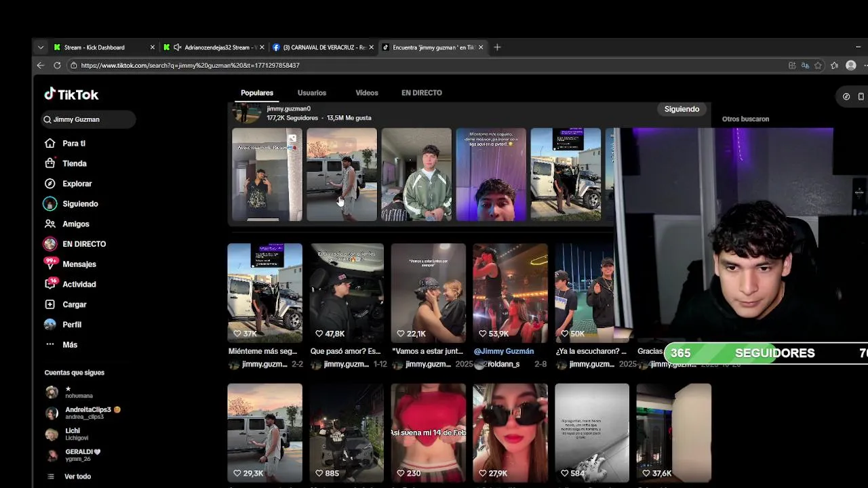Open video with 53,9K likes
Viewport: 868px width, 488px height.
510,293
